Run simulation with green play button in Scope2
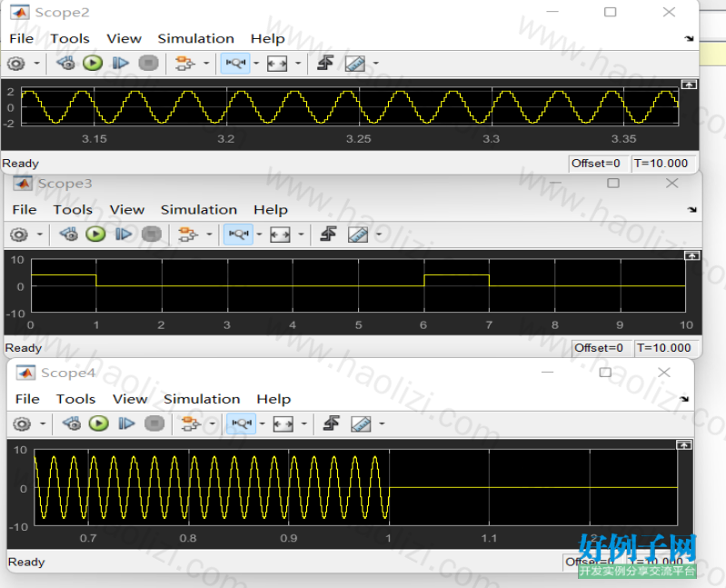 (93, 63)
